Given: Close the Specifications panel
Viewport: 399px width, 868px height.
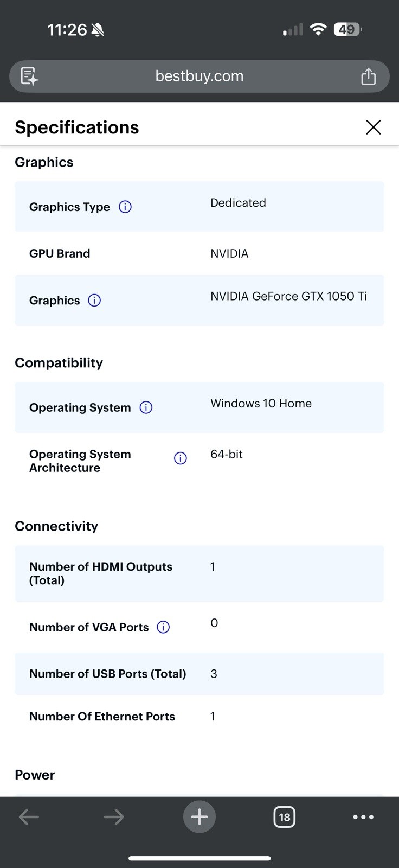Looking at the screenshot, I should 374,127.
